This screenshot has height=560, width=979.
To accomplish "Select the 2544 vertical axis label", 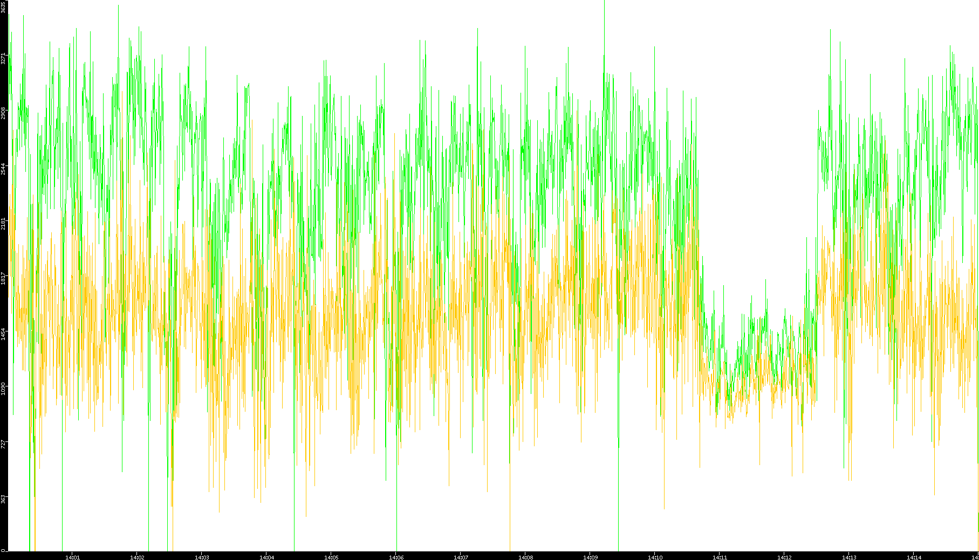I will pyautogui.click(x=3, y=169).
